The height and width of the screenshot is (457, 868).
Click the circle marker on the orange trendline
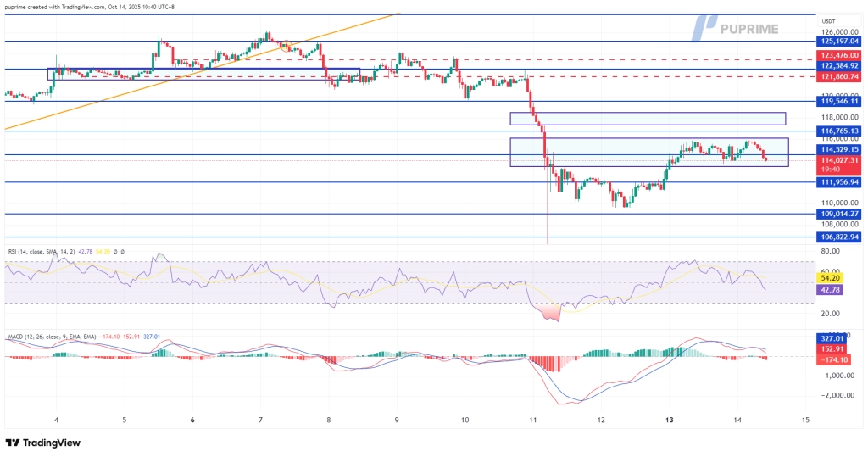[286, 46]
